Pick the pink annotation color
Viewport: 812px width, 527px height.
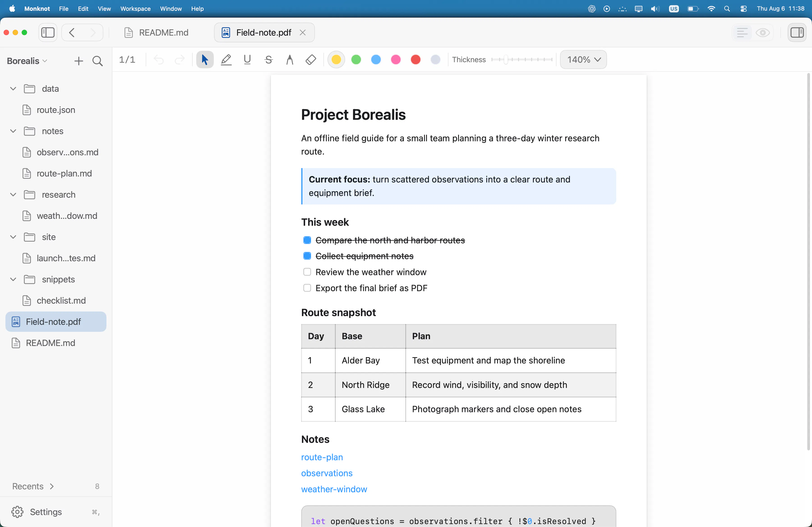point(396,60)
